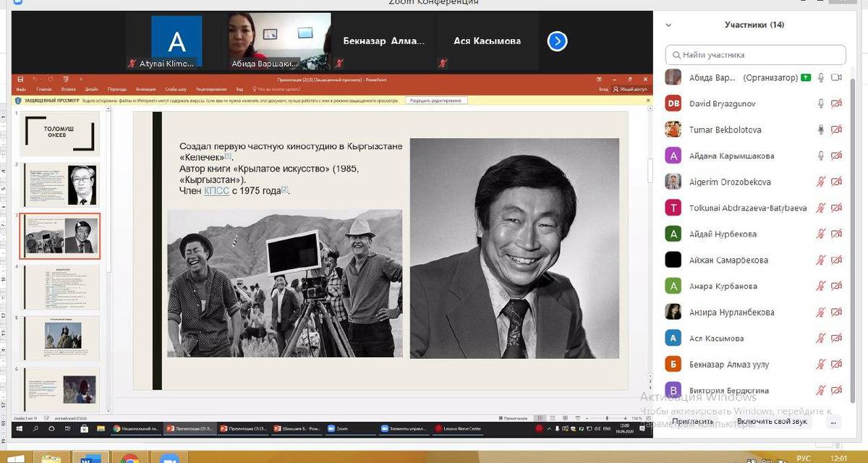Screen dimensions: 868x463
Task: Click Abida's camera icon in participants list
Action: [x=837, y=77]
